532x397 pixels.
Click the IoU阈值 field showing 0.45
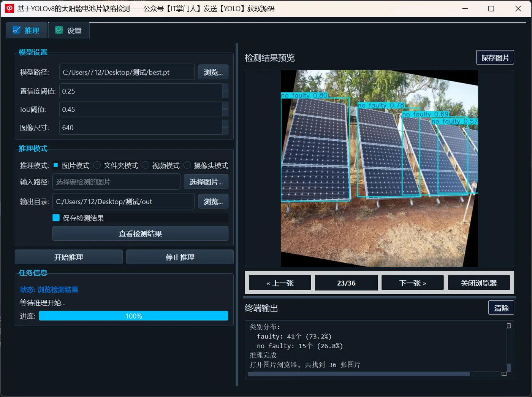pyautogui.click(x=141, y=110)
